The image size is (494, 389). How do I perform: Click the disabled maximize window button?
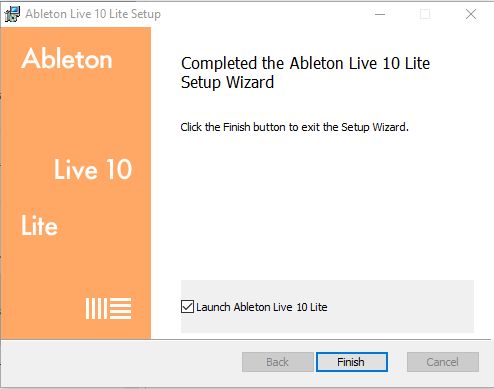pyautogui.click(x=425, y=14)
